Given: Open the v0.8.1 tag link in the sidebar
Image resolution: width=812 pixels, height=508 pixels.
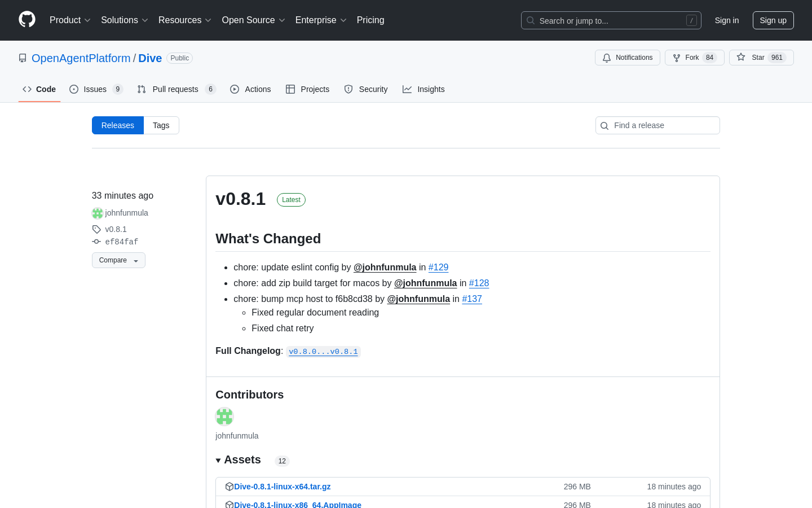Looking at the screenshot, I should pyautogui.click(x=116, y=229).
